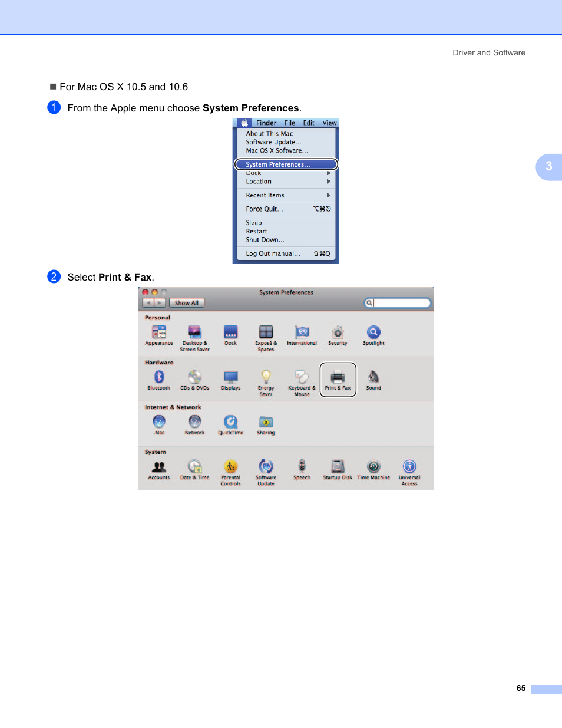Open the Security preference pane

[x=338, y=335]
